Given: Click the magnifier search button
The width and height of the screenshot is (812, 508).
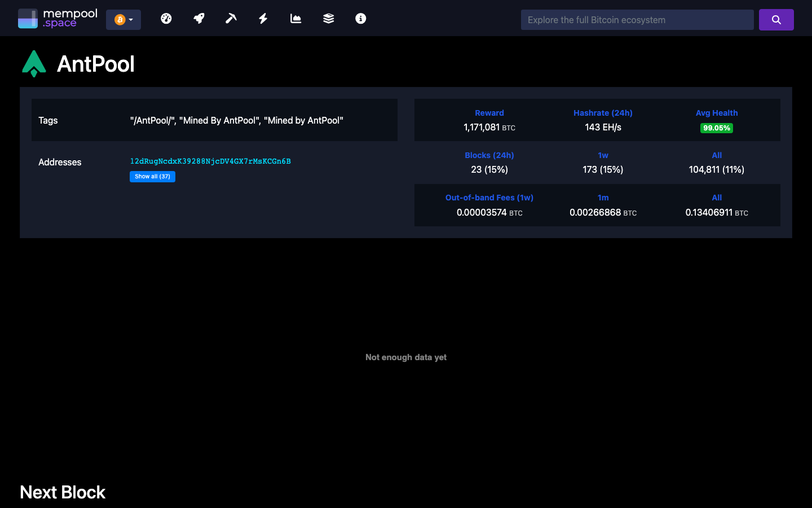Looking at the screenshot, I should [x=776, y=19].
